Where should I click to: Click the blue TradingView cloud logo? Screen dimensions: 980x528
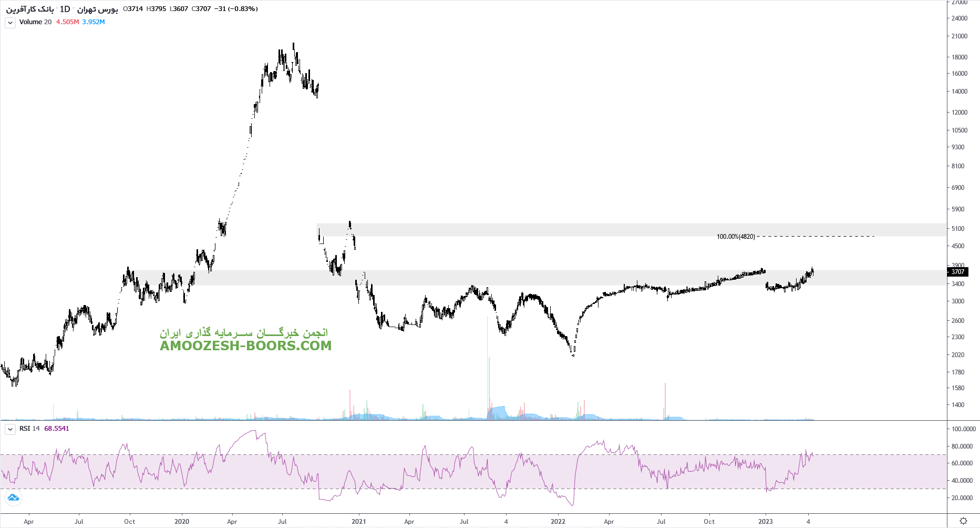tap(13, 497)
